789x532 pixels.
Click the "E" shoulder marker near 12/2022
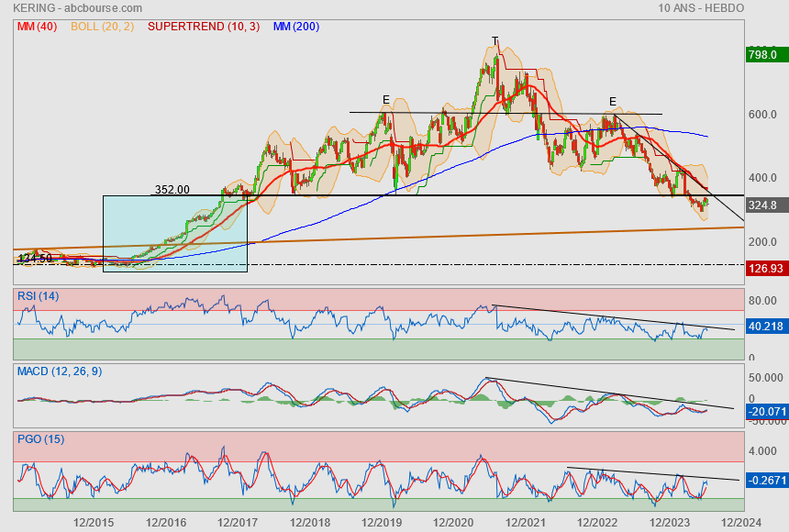click(612, 102)
